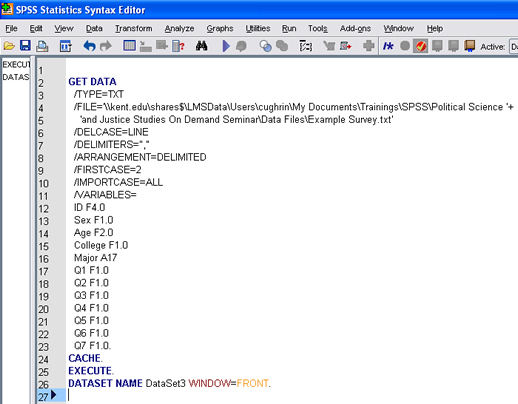Click the GET DATA command text
The image size is (518, 404).
pyautogui.click(x=92, y=82)
